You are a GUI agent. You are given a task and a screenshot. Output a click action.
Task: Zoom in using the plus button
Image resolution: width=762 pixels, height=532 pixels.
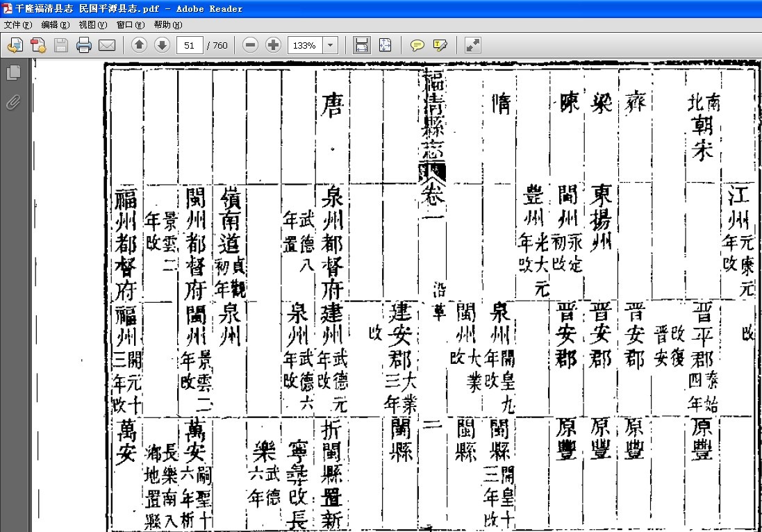click(x=273, y=45)
